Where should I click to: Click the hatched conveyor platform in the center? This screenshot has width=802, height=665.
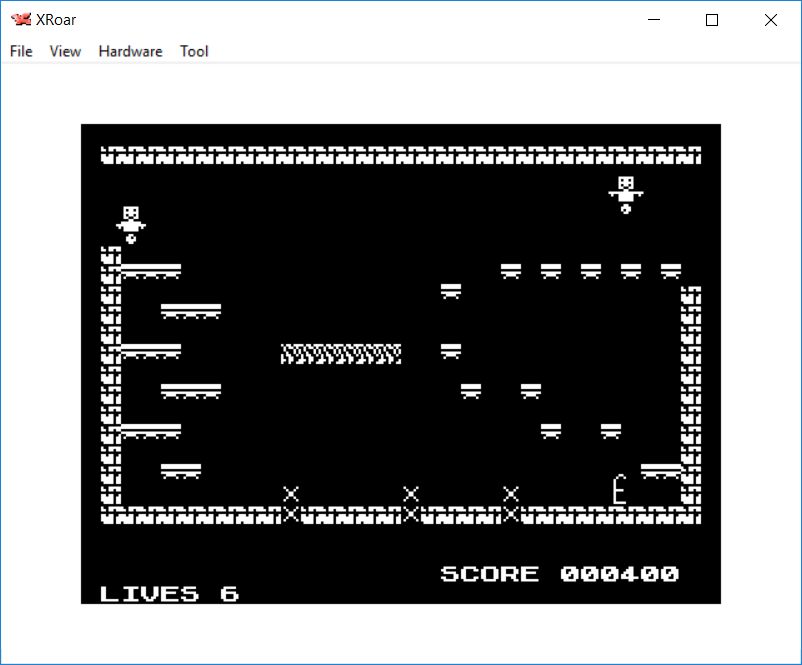click(341, 353)
